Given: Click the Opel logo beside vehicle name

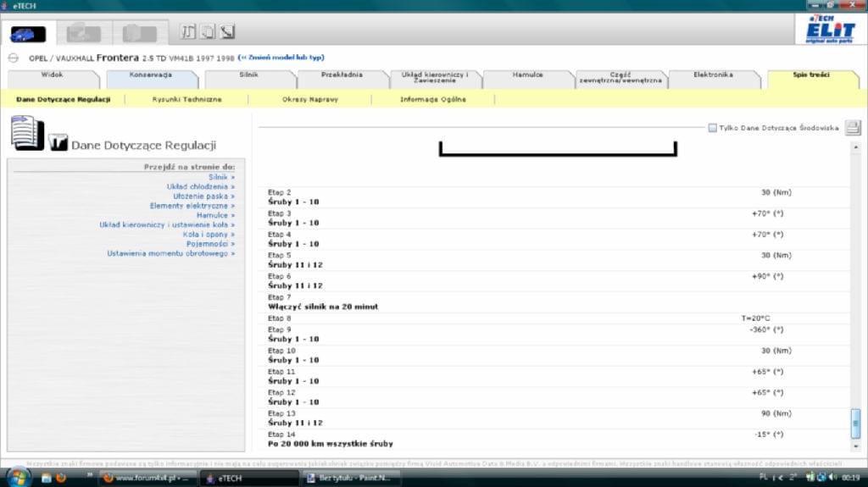Looking at the screenshot, I should 14,58.
